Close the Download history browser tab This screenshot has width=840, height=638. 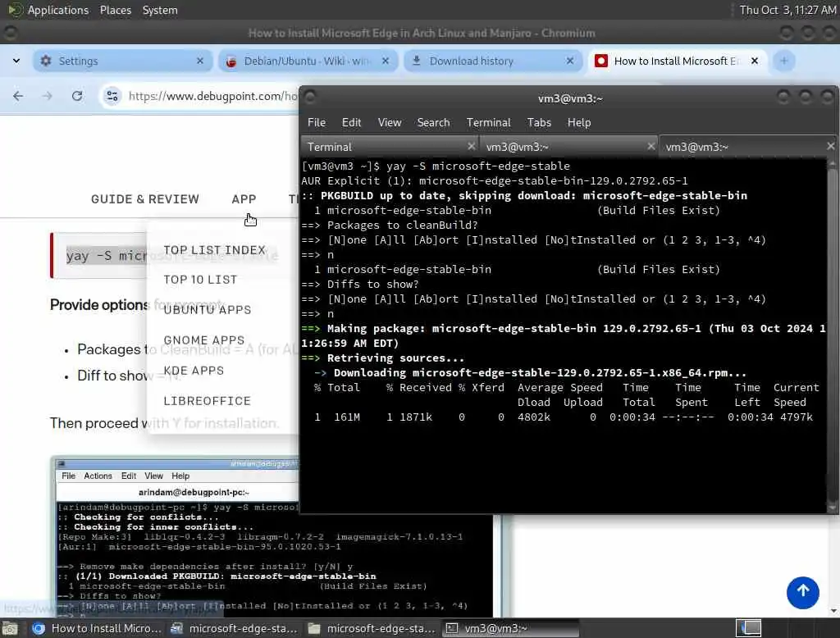(570, 61)
